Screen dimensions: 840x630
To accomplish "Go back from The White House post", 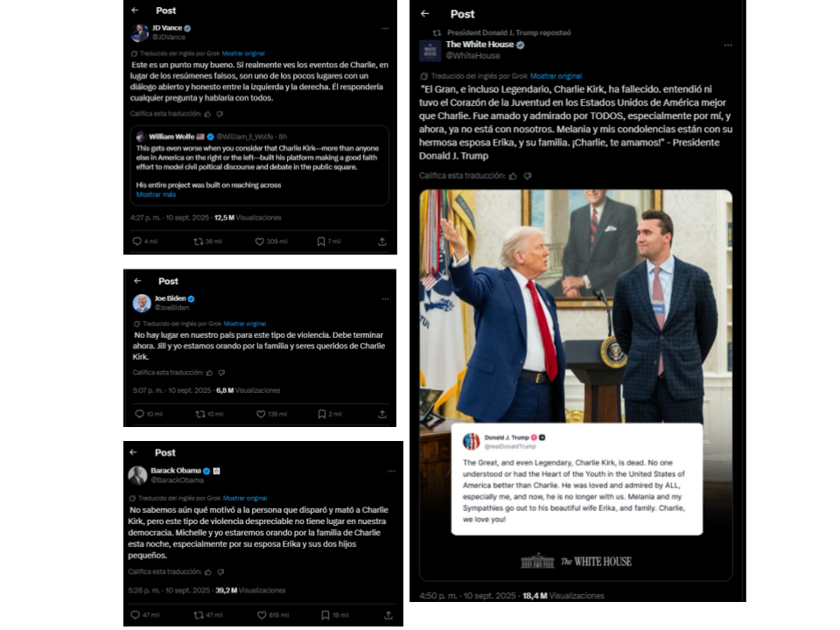I will [425, 14].
